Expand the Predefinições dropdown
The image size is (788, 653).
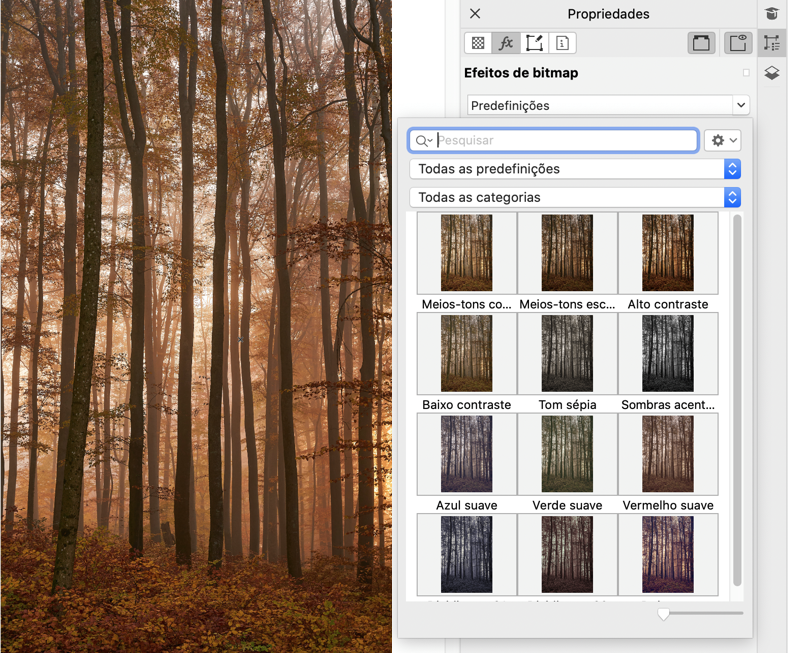(740, 105)
